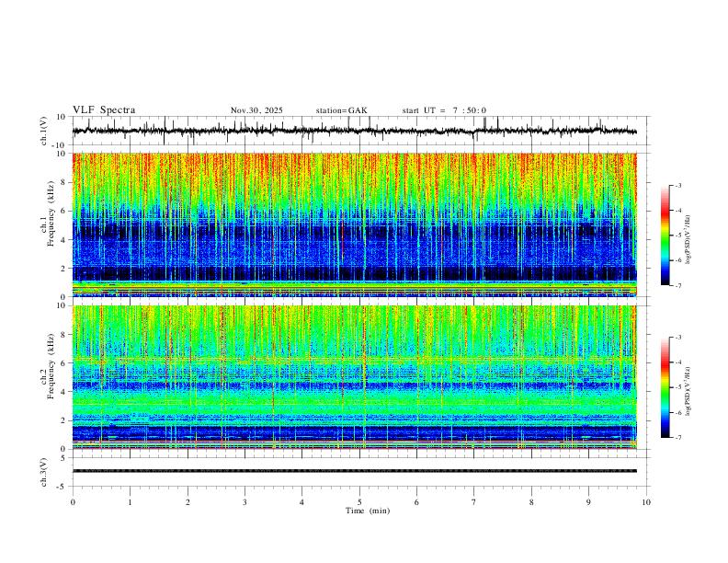Click the time axis tick label '5'
This screenshot has height=563, width=728.
[359, 502]
